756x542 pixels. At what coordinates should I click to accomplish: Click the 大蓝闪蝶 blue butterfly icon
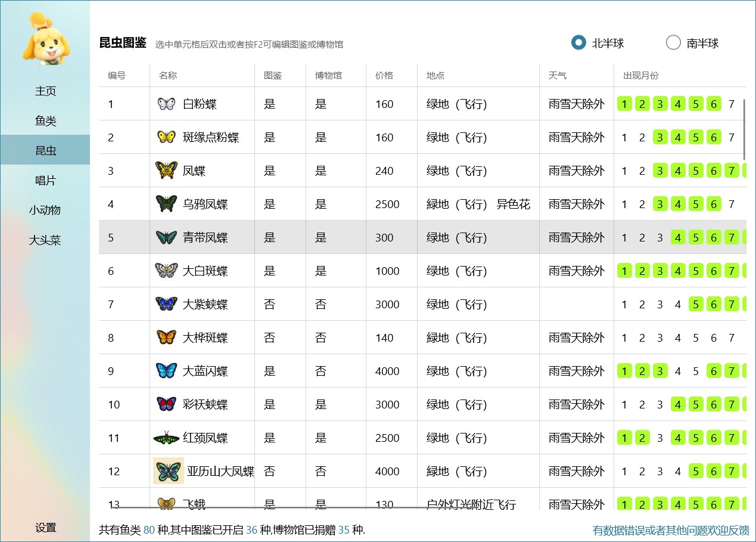click(166, 371)
